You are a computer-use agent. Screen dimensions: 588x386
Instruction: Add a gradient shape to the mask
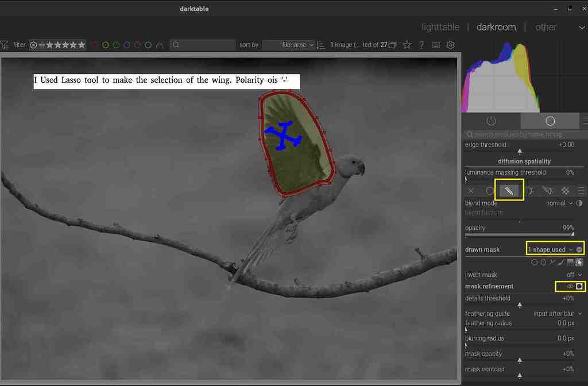pyautogui.click(x=570, y=263)
